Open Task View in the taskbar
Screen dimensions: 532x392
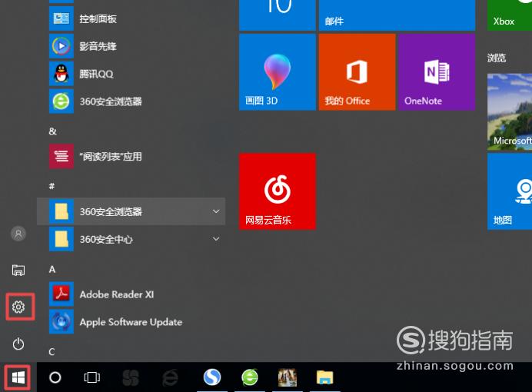pos(92,377)
